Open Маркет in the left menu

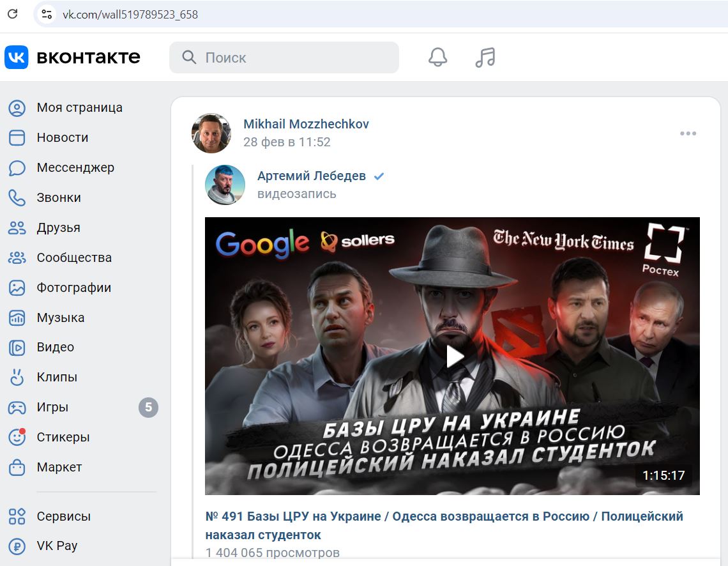[59, 467]
